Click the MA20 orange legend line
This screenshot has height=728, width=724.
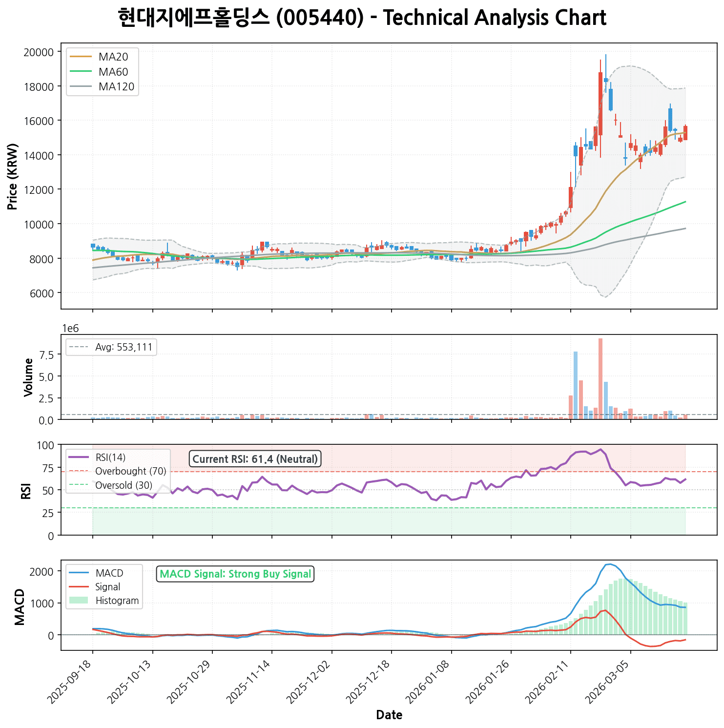81,57
